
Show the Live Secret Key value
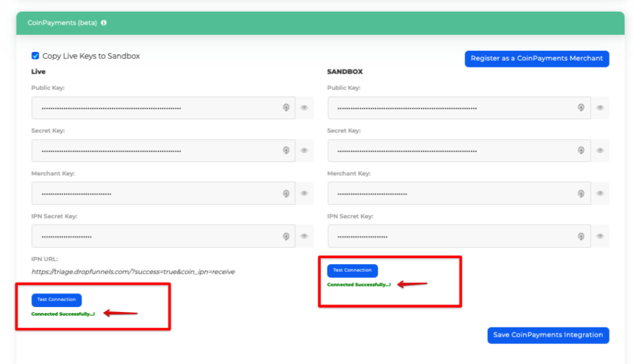pos(304,150)
